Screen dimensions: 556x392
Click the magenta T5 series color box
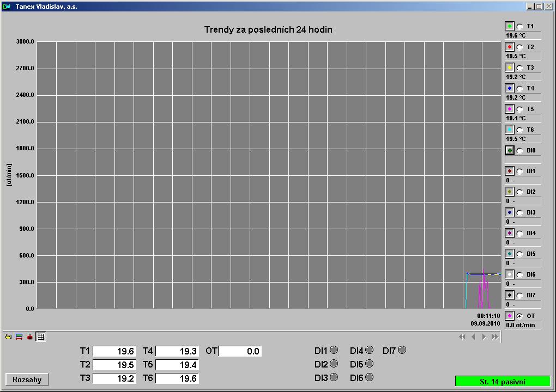(510, 109)
